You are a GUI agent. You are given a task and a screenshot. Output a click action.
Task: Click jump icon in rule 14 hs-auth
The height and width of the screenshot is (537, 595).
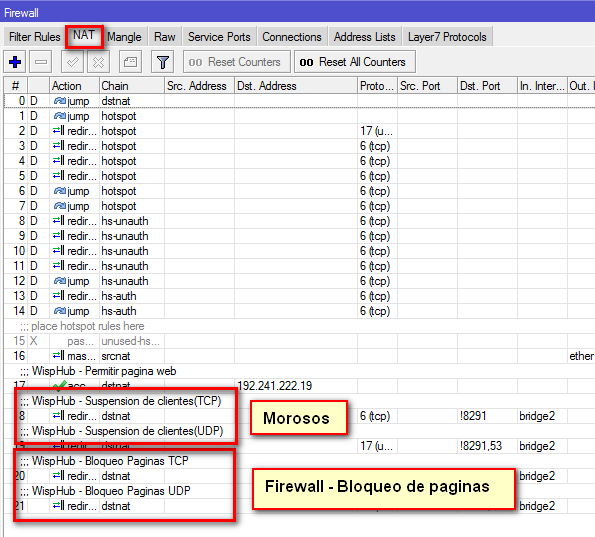[60, 311]
